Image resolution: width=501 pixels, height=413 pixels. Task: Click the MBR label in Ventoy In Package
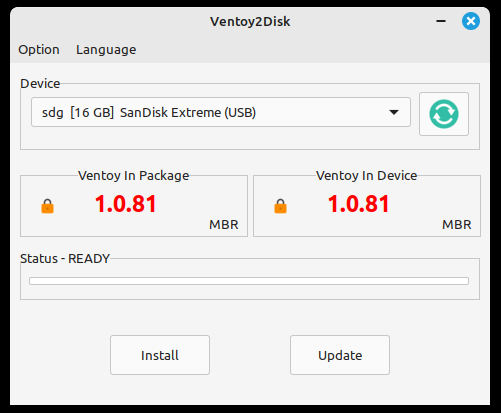point(224,225)
